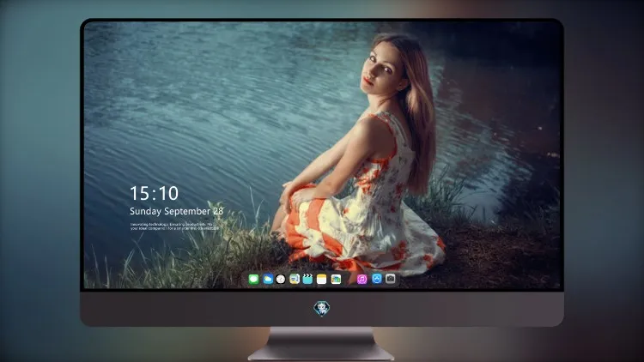Open the yellow Notes app in the dock

pyautogui.click(x=322, y=280)
